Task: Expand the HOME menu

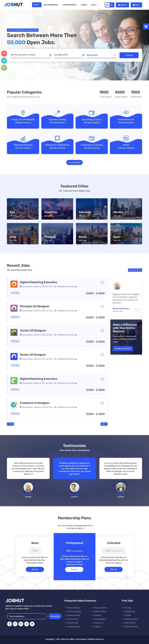Action: (x=37, y=5)
